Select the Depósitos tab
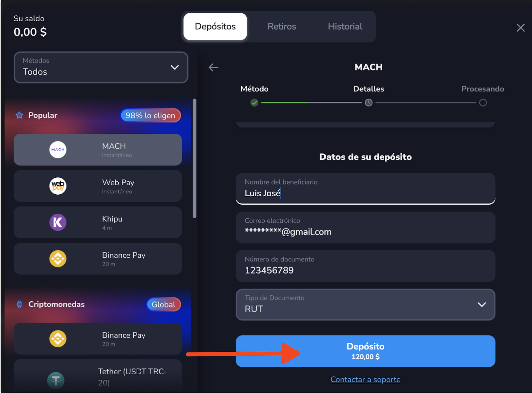This screenshot has width=532, height=393. click(215, 27)
